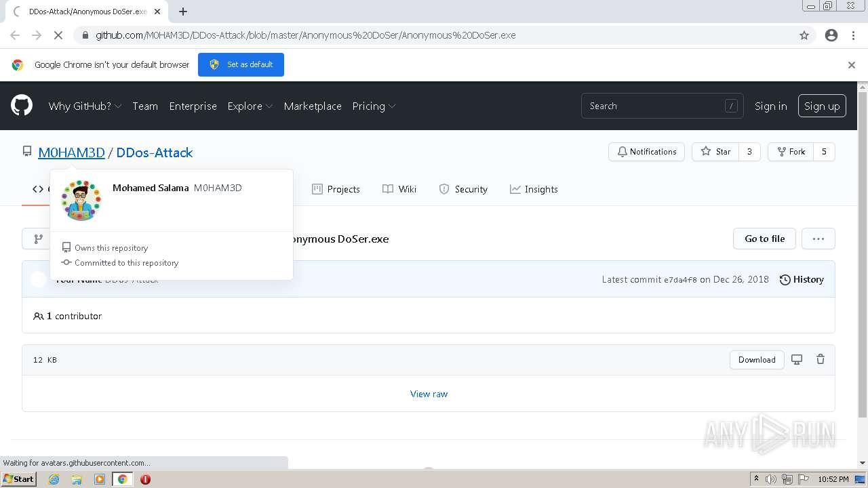Open the Enterprise nav link
Screen dimensions: 868x488
[x=193, y=106]
